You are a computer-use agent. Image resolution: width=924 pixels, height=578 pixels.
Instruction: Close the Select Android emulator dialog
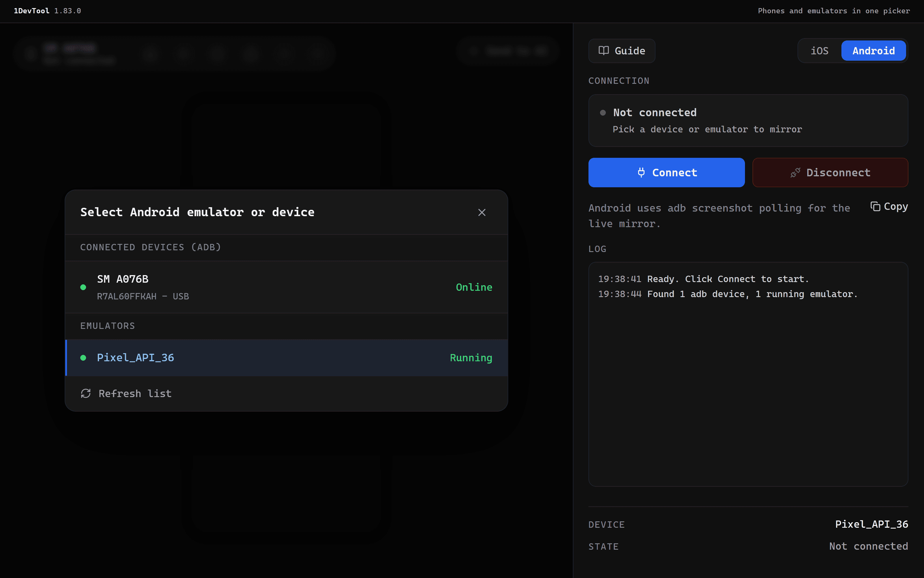(482, 212)
